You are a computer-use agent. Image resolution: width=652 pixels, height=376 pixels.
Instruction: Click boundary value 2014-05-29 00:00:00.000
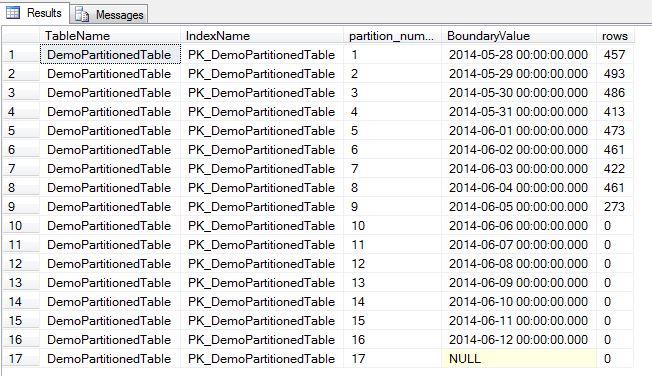[x=519, y=74]
